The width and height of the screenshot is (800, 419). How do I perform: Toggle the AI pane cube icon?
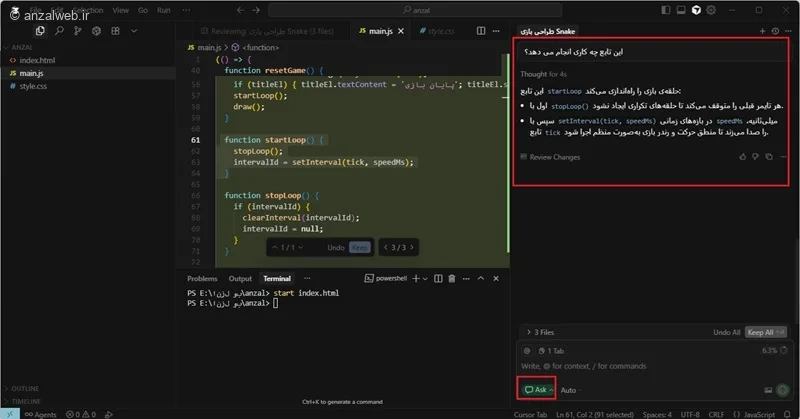pos(696,10)
